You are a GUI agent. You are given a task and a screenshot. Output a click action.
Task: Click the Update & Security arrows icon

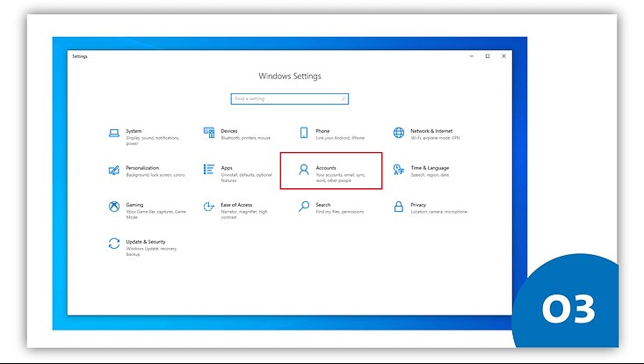tap(113, 244)
